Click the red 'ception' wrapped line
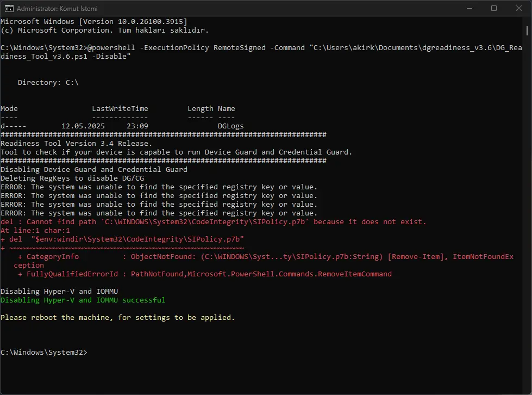Screen dimensions: 532x395 coord(29,266)
